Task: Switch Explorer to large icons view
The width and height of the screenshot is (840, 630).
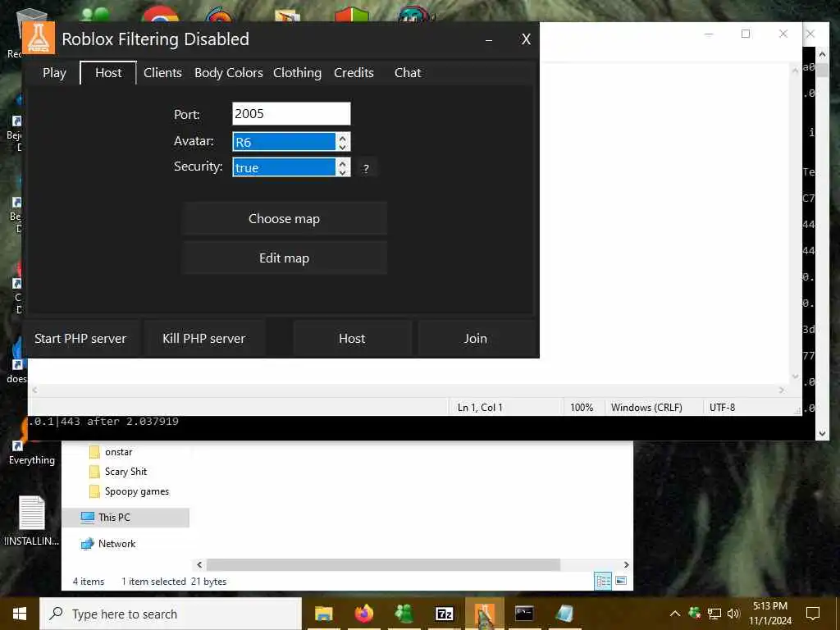Action: click(621, 581)
